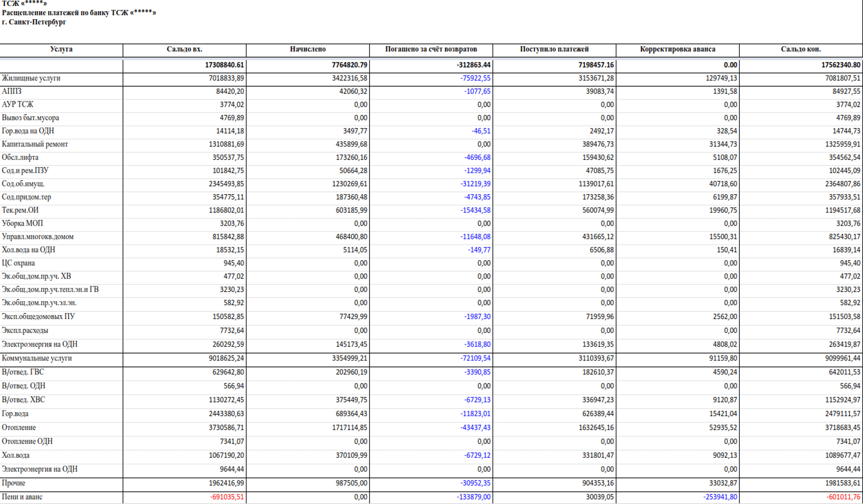The width and height of the screenshot is (863, 504).
Task: Click the "Пени и аванс" row label
Action: tap(22, 497)
